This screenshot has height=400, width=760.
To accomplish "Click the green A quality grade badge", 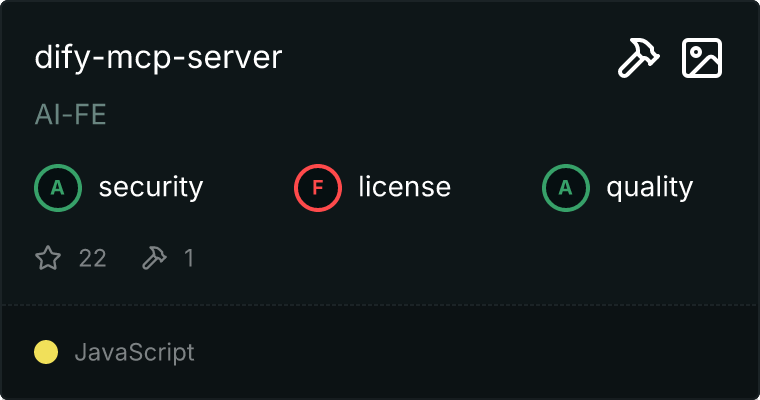I will (x=566, y=187).
